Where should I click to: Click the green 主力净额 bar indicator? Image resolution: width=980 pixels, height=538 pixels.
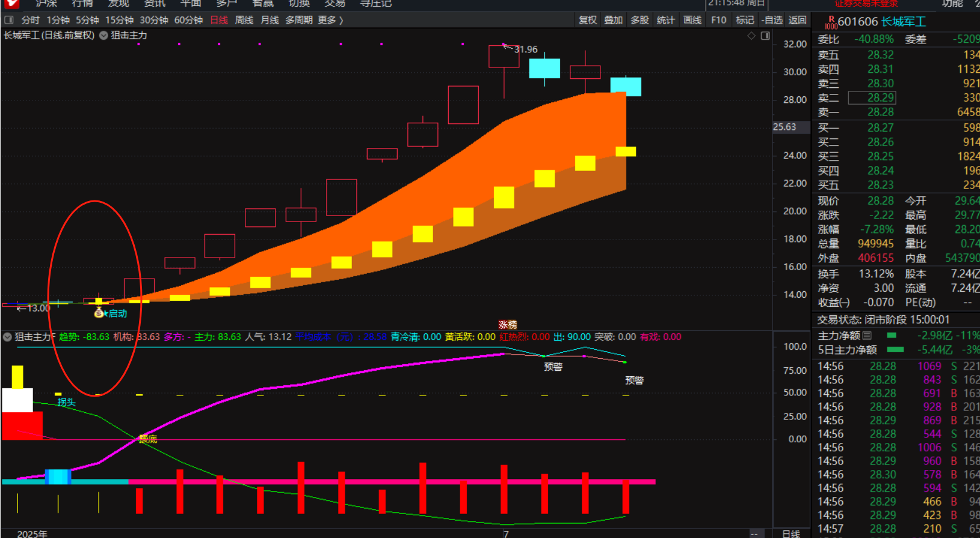coord(892,335)
